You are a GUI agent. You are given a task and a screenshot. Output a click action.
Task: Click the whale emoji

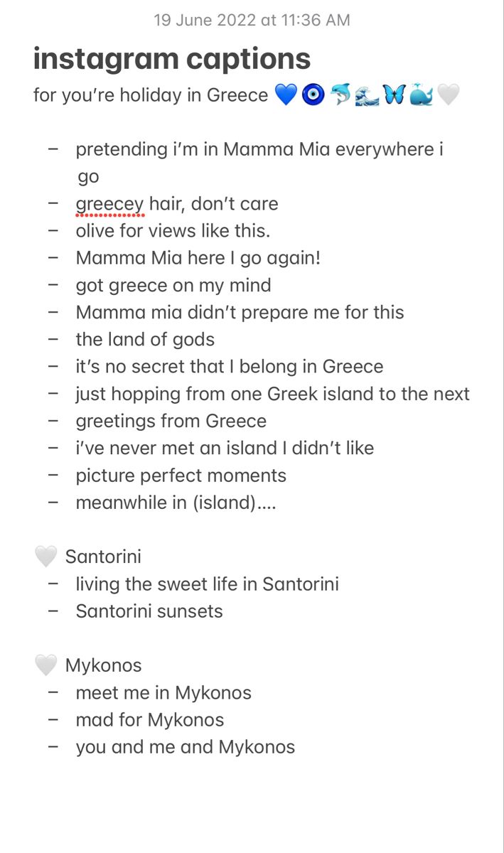421,95
